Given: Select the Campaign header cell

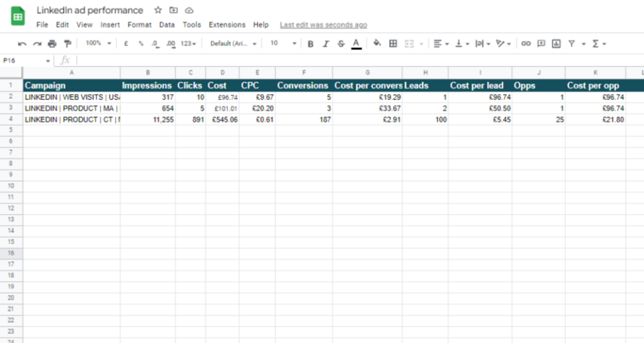Looking at the screenshot, I should pos(71,86).
